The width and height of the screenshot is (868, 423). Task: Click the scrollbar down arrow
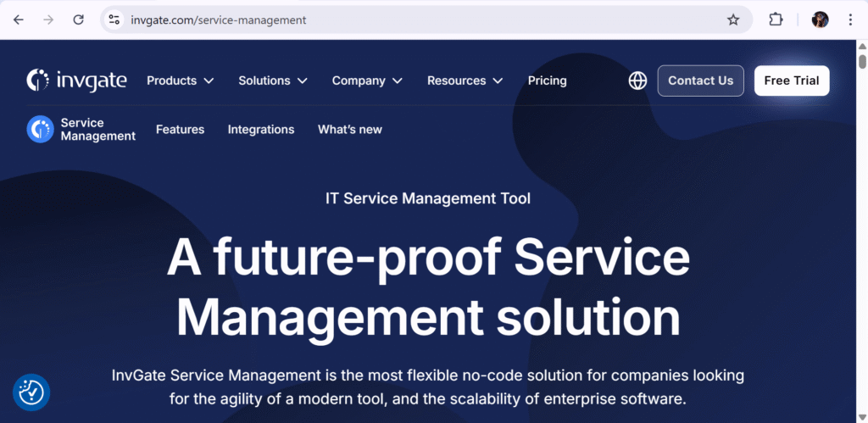(x=862, y=417)
